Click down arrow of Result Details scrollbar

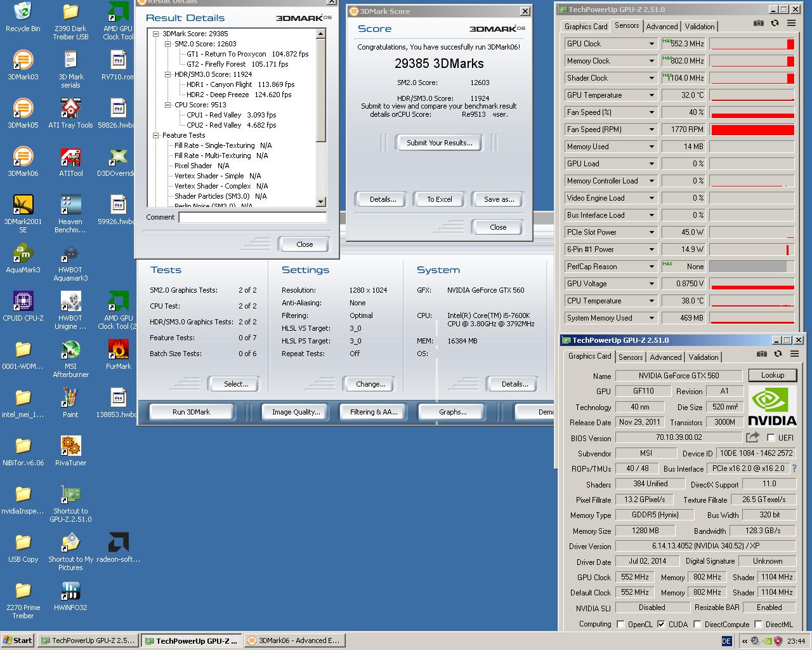(x=320, y=202)
